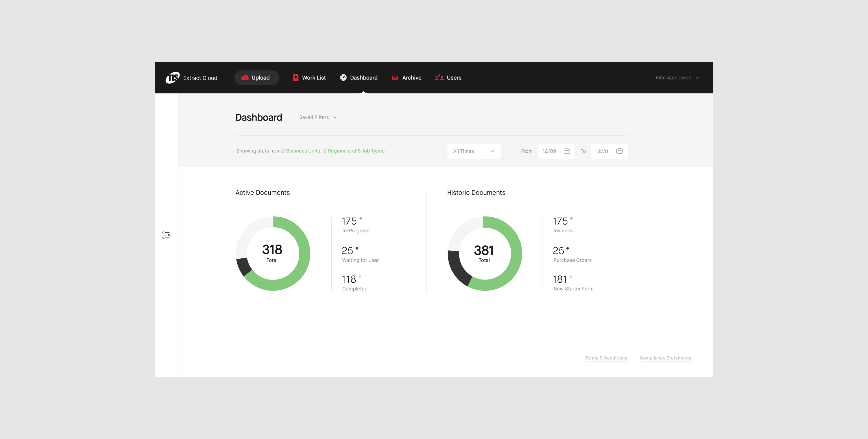868x439 pixels.
Task: Go to the Work List tab
Action: point(314,78)
